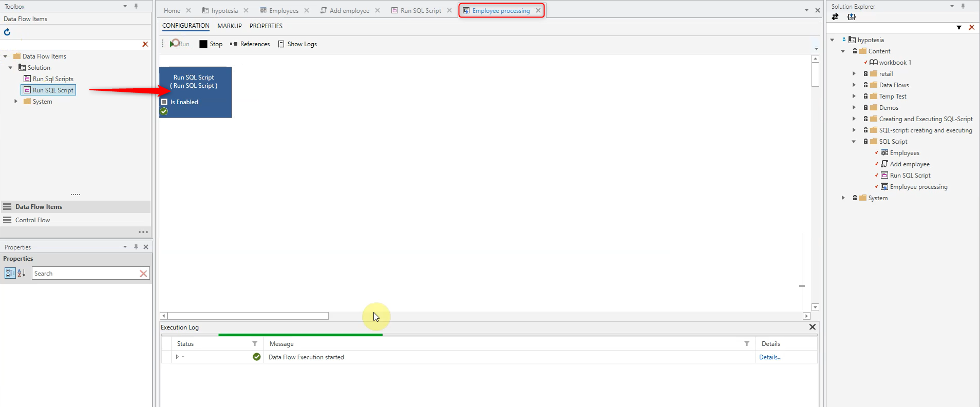The height and width of the screenshot is (407, 980).
Task: Click the canvas horizontal scrollbar
Action: click(248, 316)
